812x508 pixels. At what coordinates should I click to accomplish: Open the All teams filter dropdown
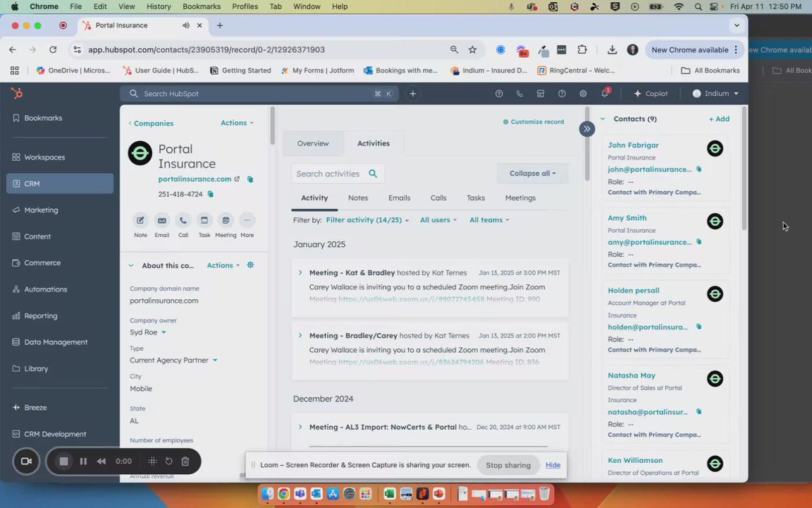(x=489, y=220)
